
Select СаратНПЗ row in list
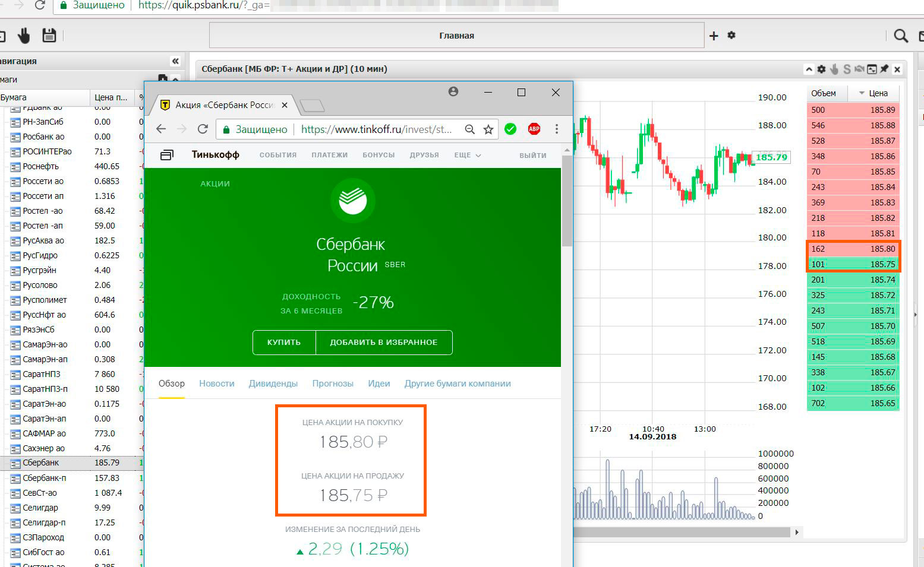tap(72, 374)
